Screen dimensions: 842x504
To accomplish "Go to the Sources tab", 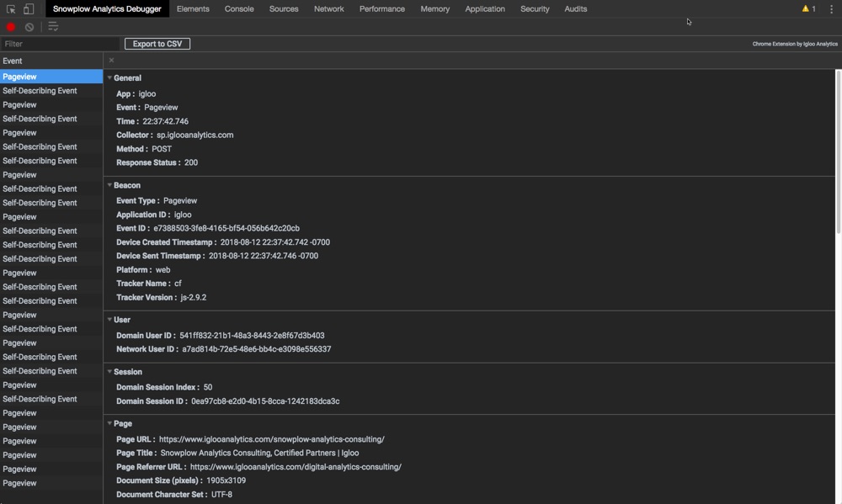I will coord(284,8).
